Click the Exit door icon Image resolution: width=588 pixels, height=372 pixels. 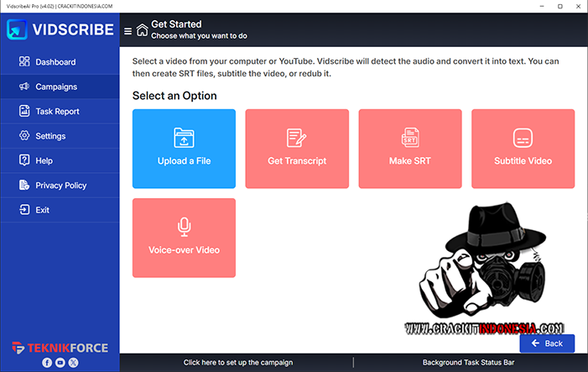(24, 209)
